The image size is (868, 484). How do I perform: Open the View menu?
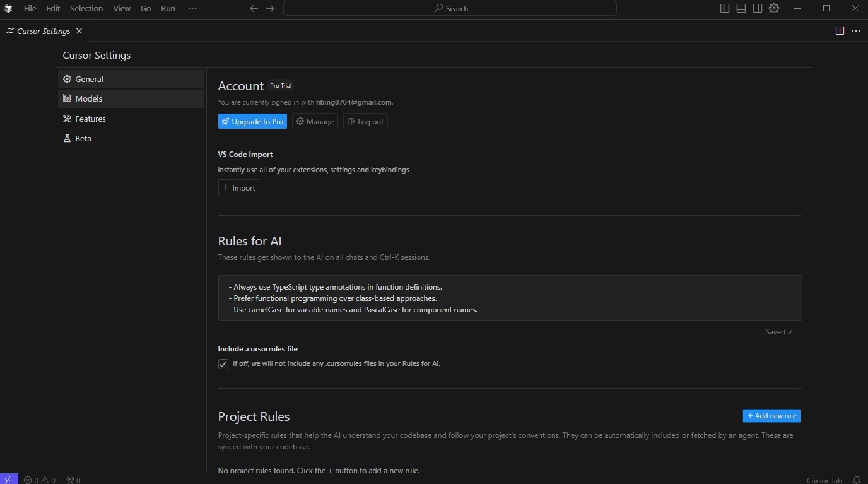(x=122, y=8)
